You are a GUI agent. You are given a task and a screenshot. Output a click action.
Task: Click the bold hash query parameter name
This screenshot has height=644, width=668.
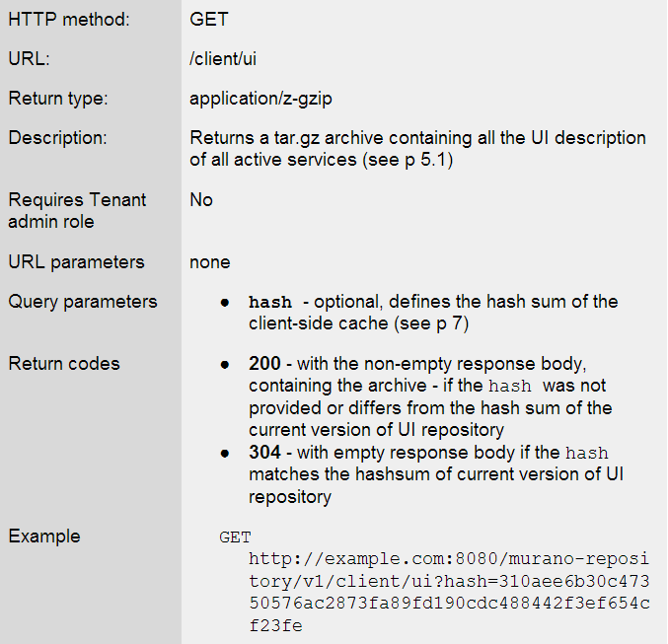(270, 303)
